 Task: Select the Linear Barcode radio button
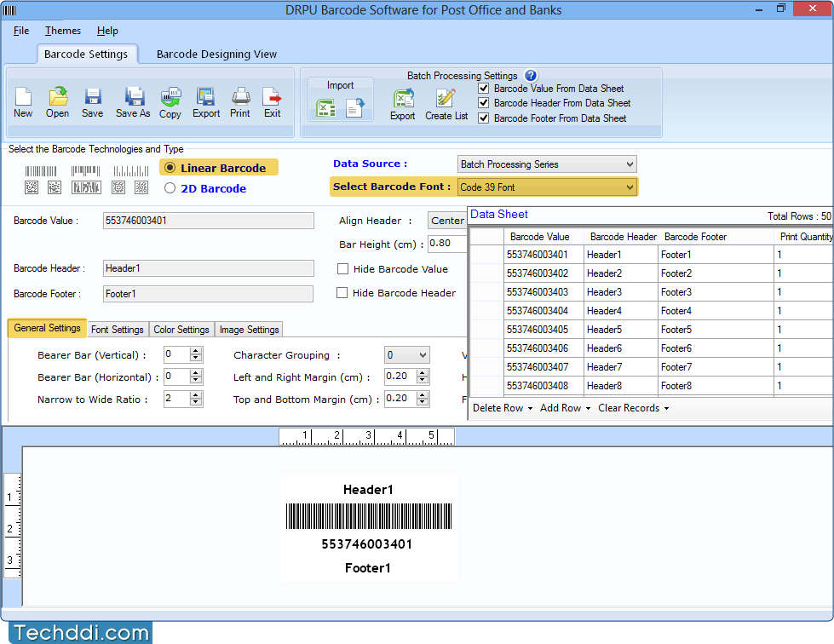(170, 168)
